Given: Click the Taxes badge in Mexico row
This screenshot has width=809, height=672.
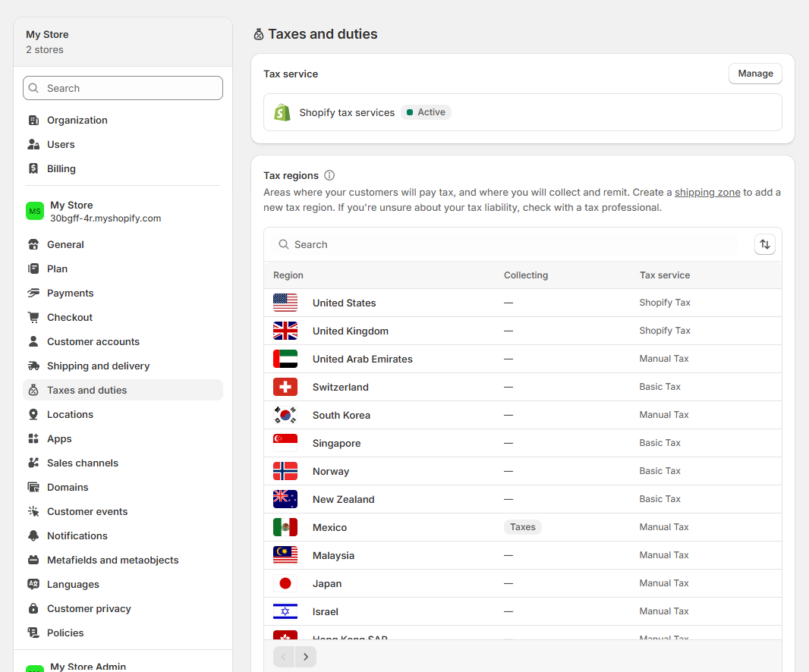Looking at the screenshot, I should 523,527.
